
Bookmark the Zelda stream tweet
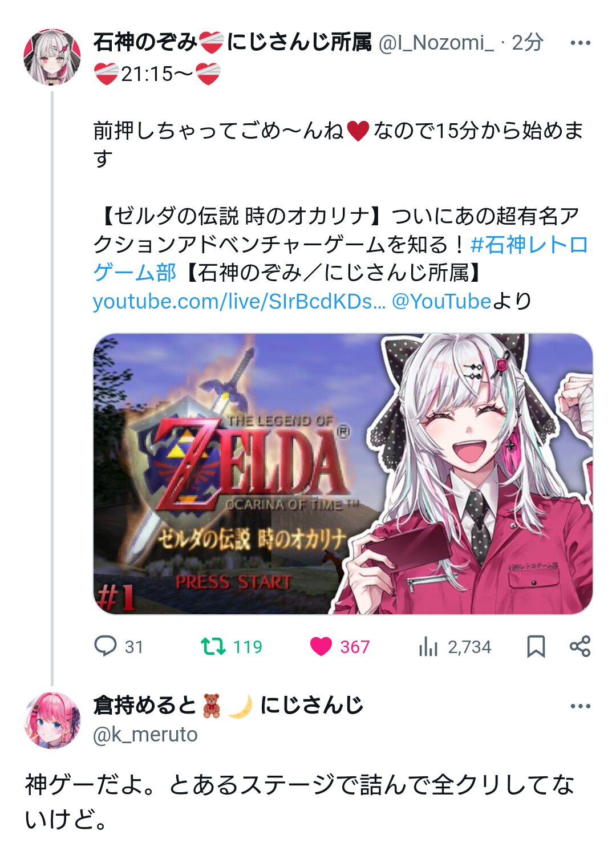536,646
